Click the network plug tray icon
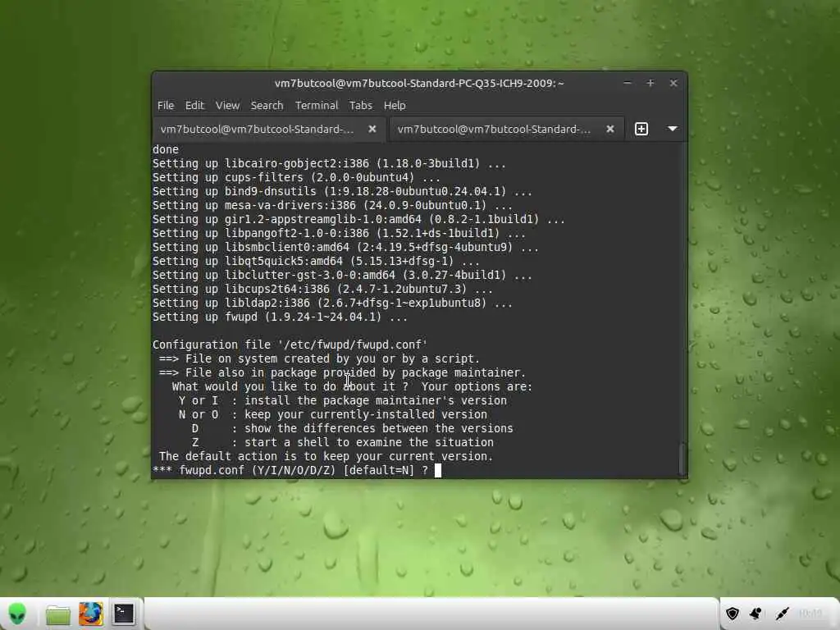The height and width of the screenshot is (630, 840). [x=782, y=614]
